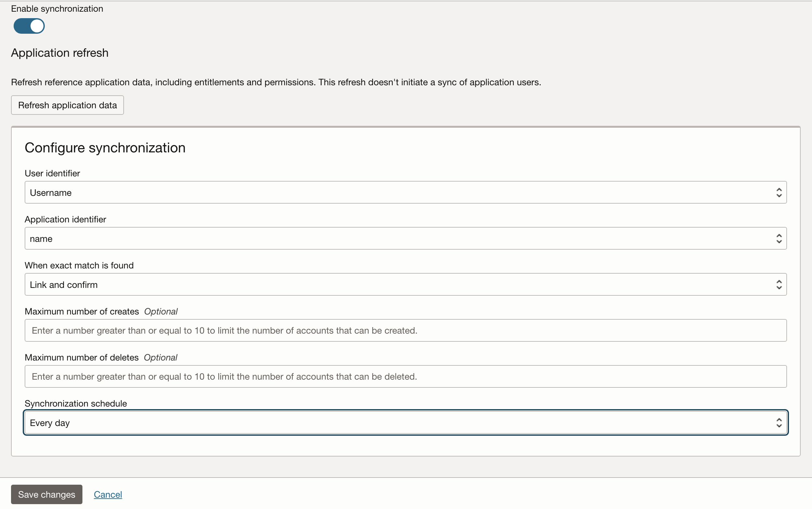Click Application identifier chevron arrows icon
812x509 pixels.
(779, 239)
